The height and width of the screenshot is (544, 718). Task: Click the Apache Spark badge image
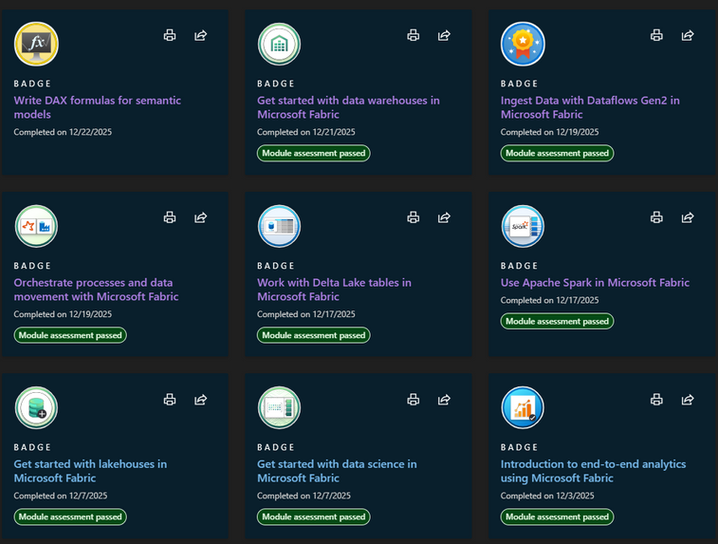523,226
